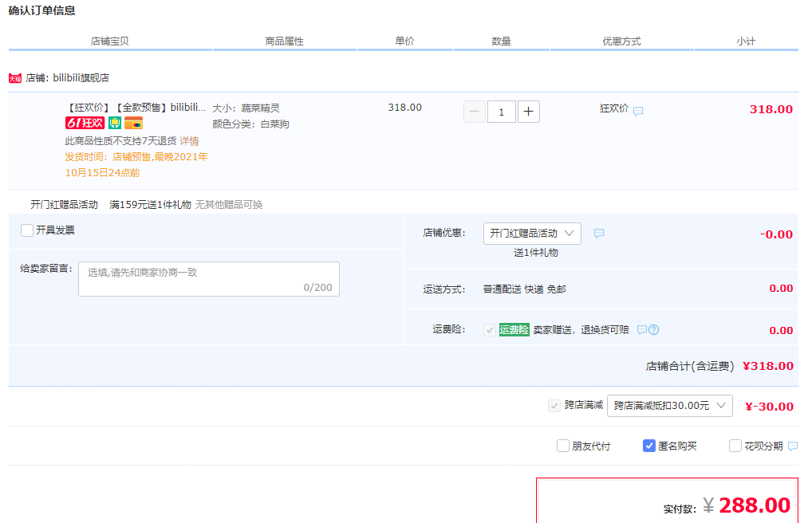This screenshot has width=812, height=523.
Task: Open the 【狂欢价】【全款预售】bilibili product title
Action: [135, 108]
